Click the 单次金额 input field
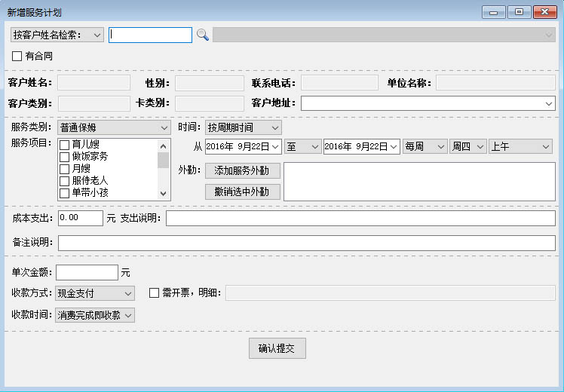The width and height of the screenshot is (564, 392). coord(87,272)
